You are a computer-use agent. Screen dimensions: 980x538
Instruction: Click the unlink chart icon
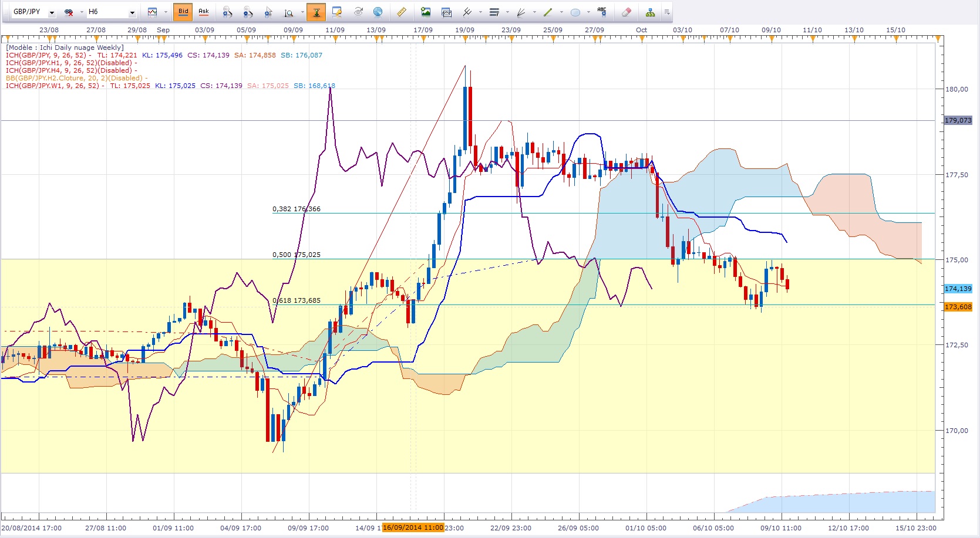(69, 12)
